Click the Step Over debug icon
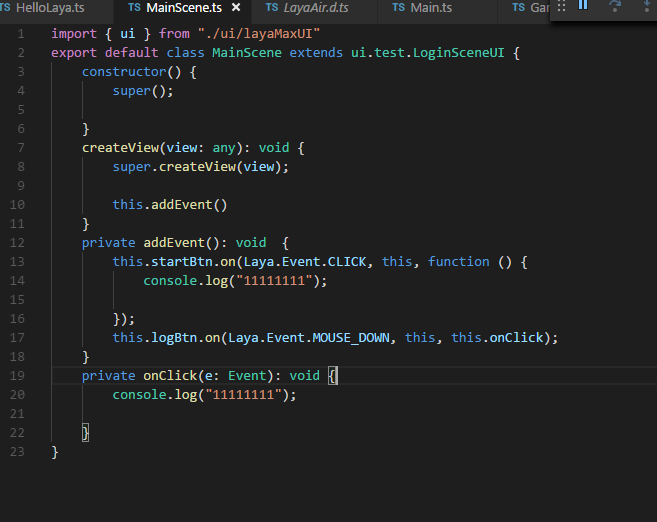This screenshot has width=657, height=522. tap(615, 6)
